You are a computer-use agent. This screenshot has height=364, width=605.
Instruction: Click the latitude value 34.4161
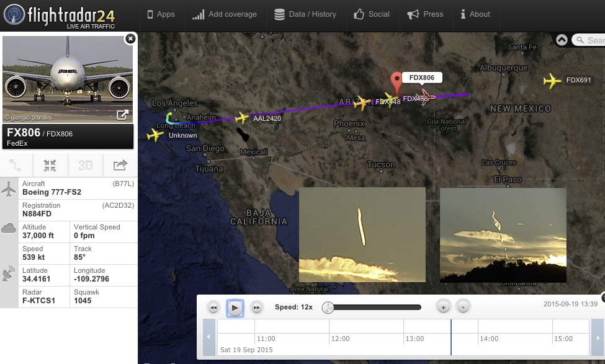click(36, 279)
